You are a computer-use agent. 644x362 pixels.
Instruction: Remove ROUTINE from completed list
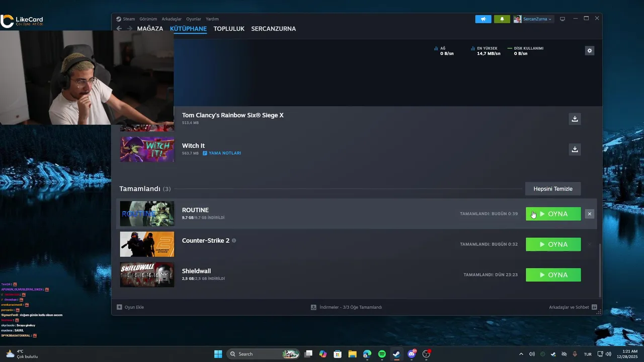(590, 214)
